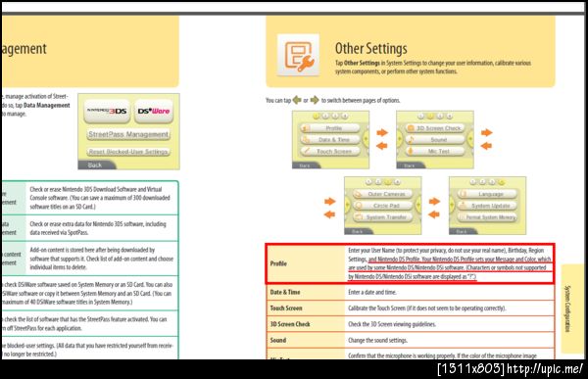Click Back under Reset Blocked-User Settings
588x379 pixels.
coord(96,165)
